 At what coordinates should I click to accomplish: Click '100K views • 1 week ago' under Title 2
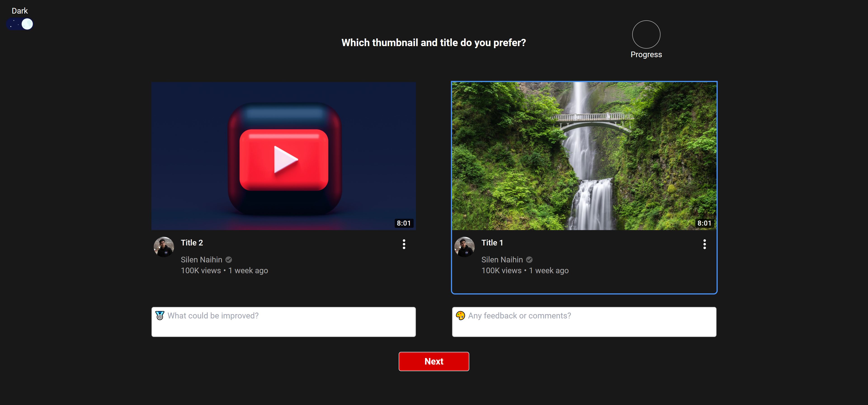point(224,271)
